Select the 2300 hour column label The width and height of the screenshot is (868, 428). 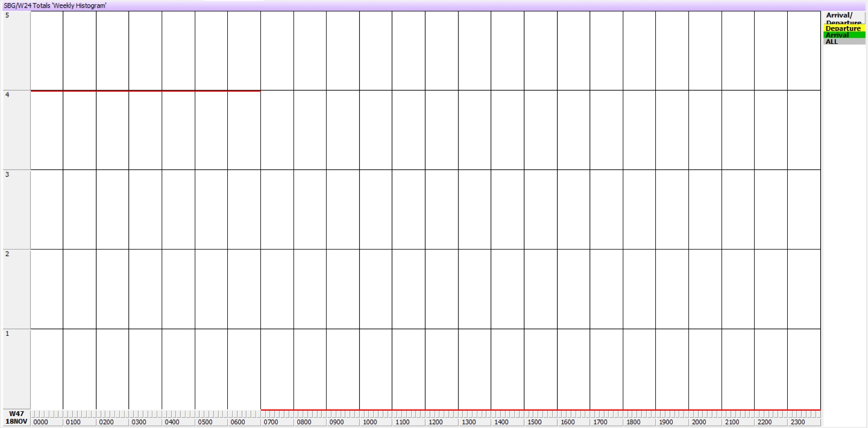coord(797,422)
